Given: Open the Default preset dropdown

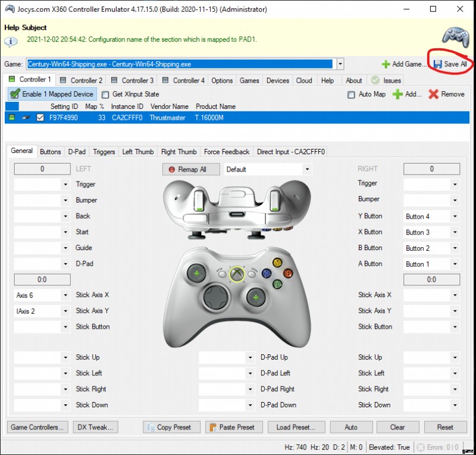Looking at the screenshot, I should click(307, 169).
